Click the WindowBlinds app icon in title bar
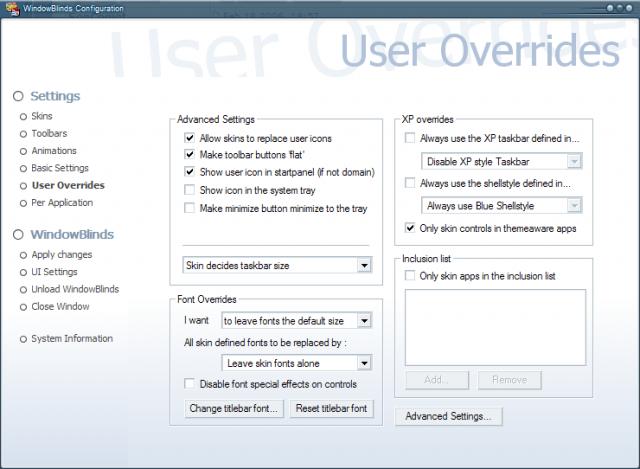 pyautogui.click(x=12, y=8)
